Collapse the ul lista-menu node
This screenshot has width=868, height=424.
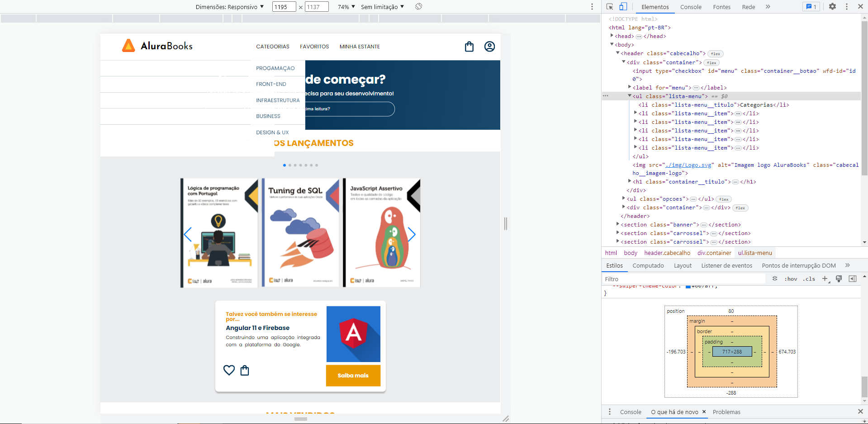pyautogui.click(x=630, y=96)
